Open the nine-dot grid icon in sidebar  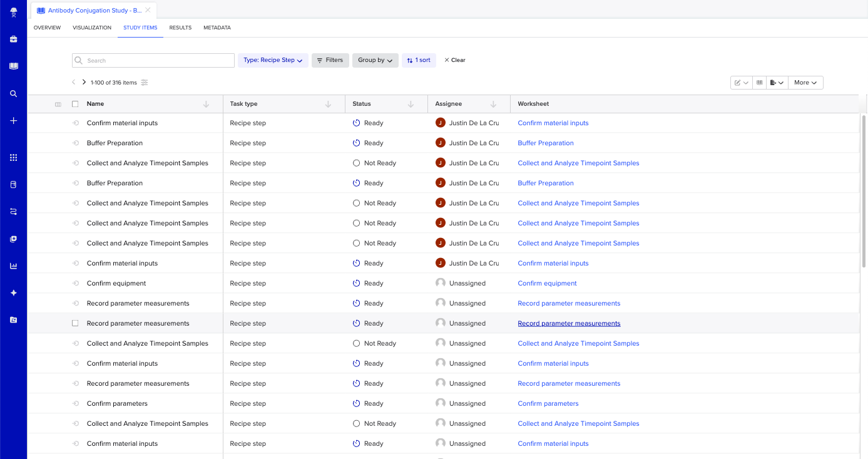coord(13,158)
